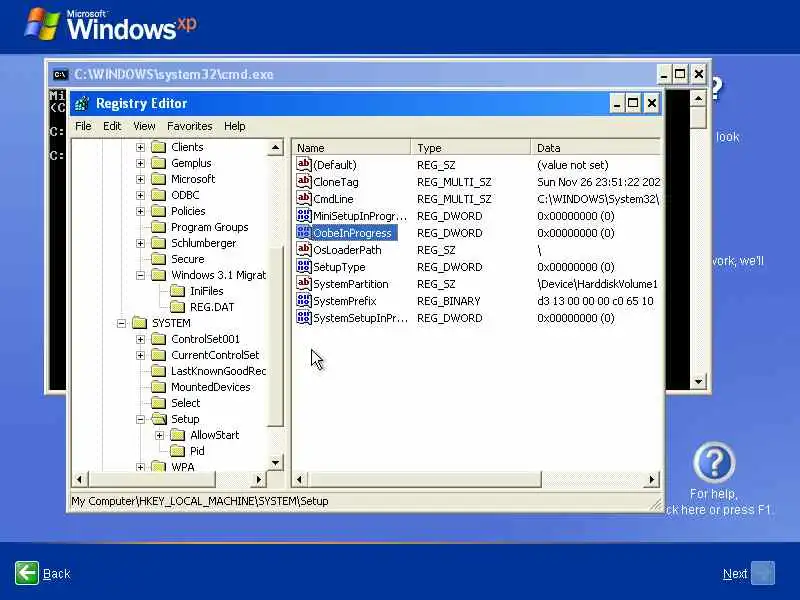This screenshot has width=800, height=600.
Task: Click the cmd window scroll-down arrow
Action: pyautogui.click(x=698, y=381)
